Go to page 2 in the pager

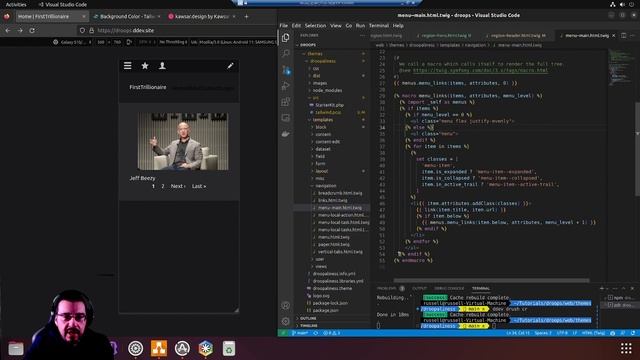tap(162, 186)
